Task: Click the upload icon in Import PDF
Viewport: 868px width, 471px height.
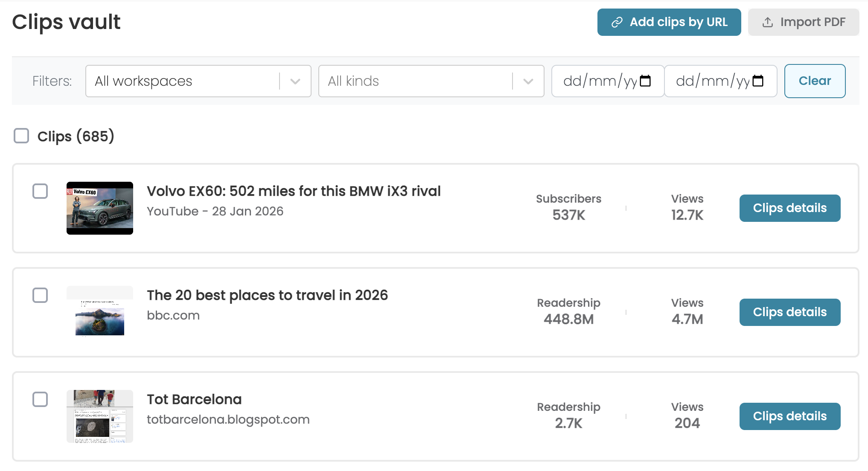Action: point(767,22)
